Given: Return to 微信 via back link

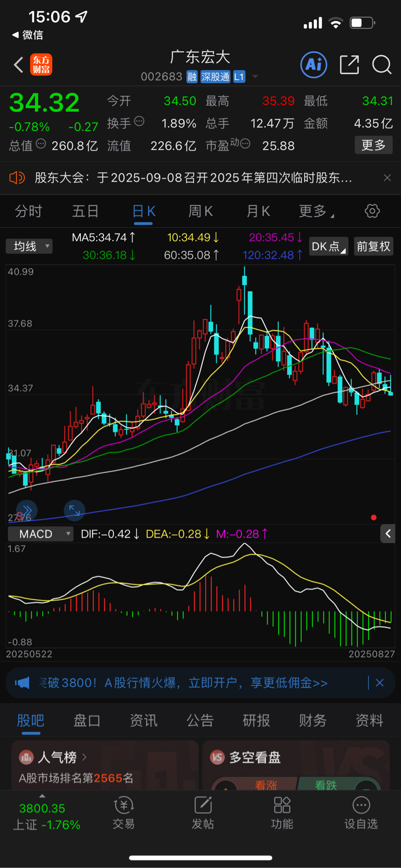Looking at the screenshot, I should 27,35.
